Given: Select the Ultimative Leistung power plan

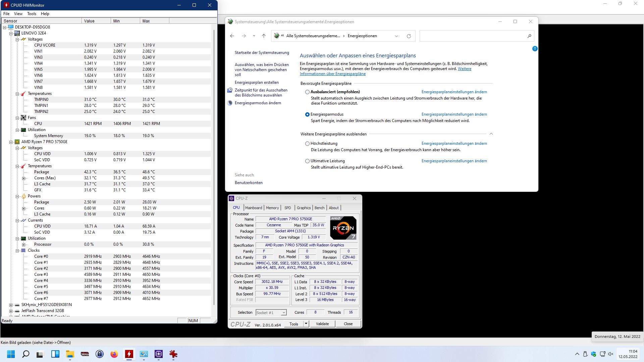Looking at the screenshot, I should (x=307, y=161).
